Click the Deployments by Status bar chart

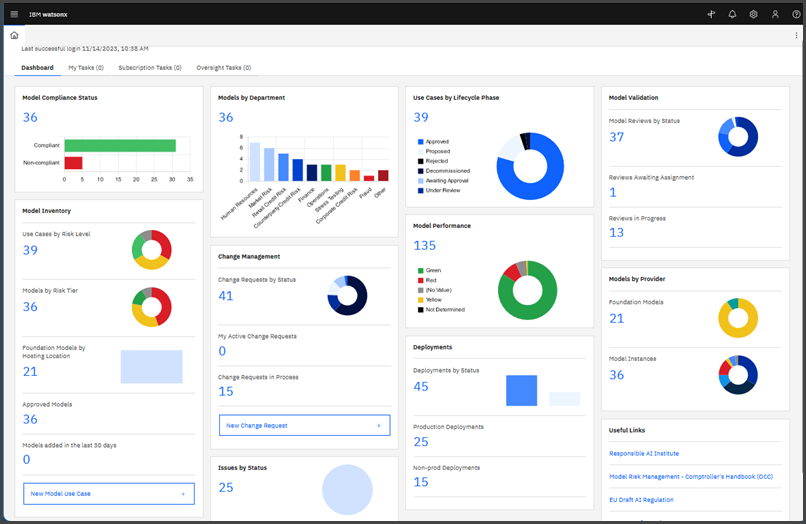543,391
